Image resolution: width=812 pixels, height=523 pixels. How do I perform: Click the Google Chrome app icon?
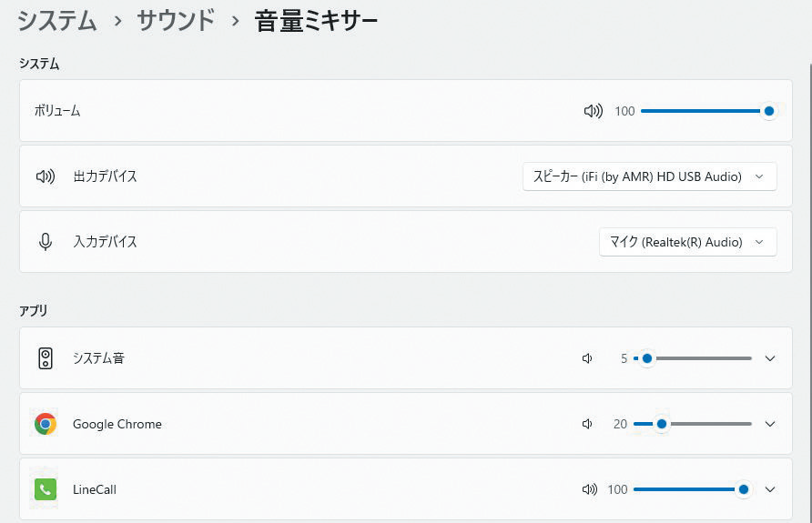46,424
